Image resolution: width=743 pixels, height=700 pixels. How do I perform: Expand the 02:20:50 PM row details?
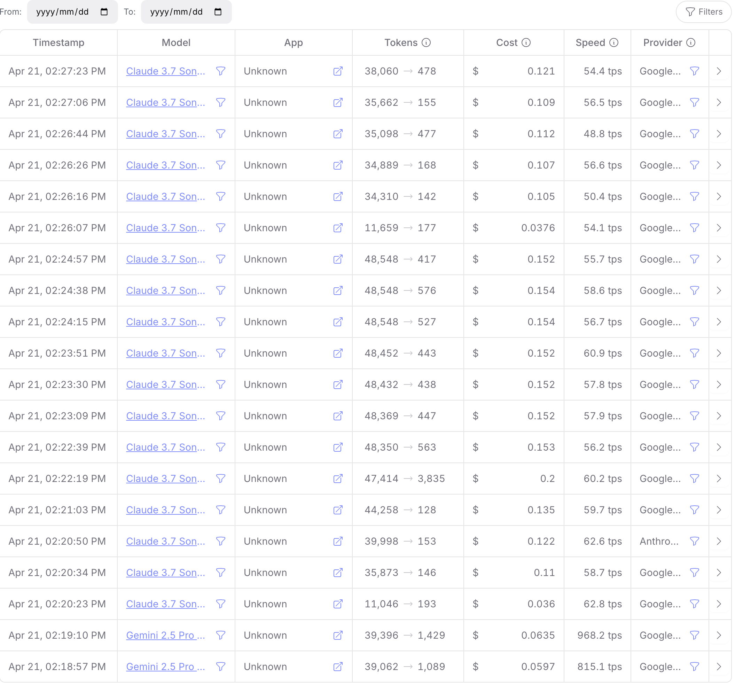tap(719, 542)
